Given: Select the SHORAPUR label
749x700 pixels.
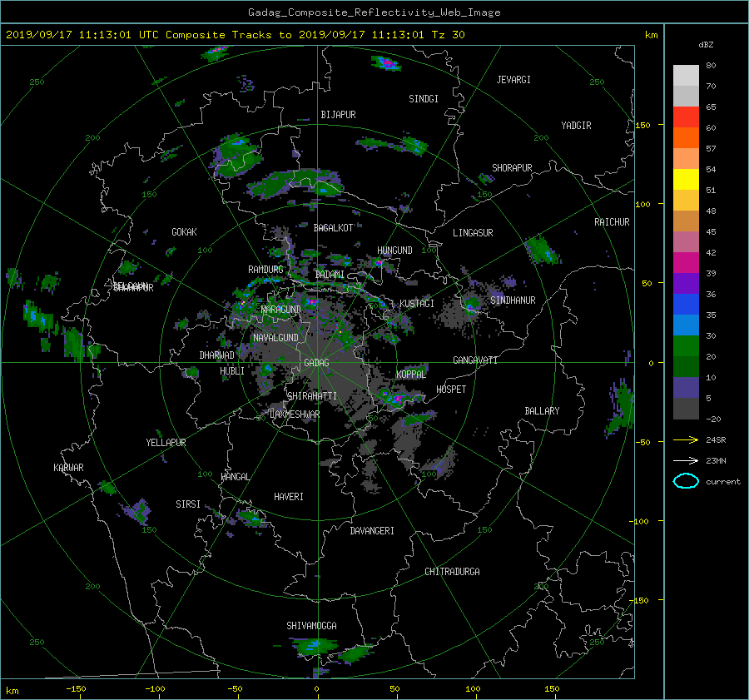Looking at the screenshot, I should point(512,168).
